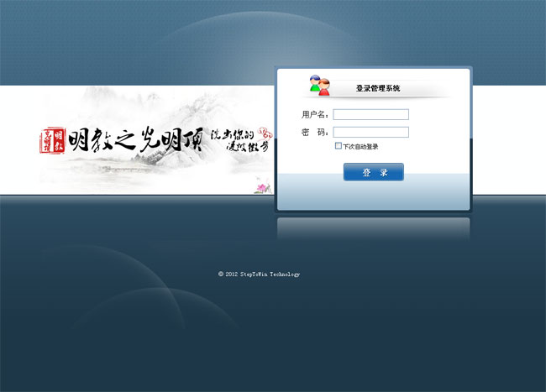This screenshot has width=546, height=392.
Task: Click the red seal stamp logo on banner
Action: point(53,140)
